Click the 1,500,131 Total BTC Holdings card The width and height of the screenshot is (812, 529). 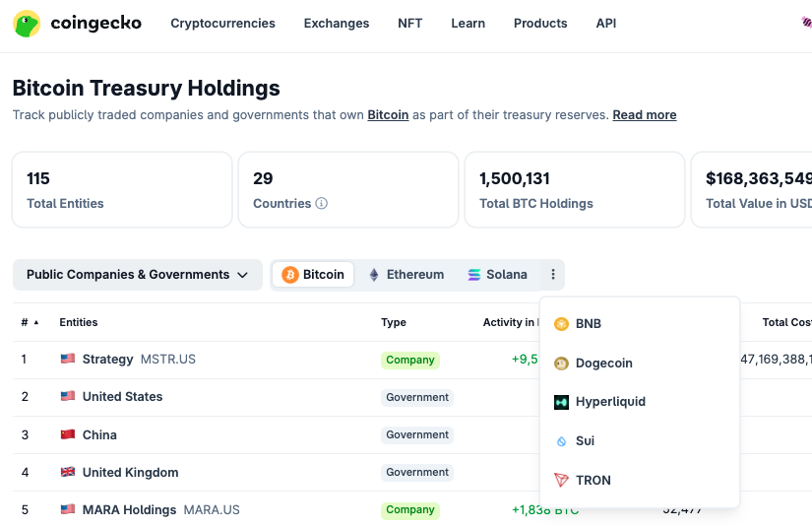pyautogui.click(x=575, y=189)
